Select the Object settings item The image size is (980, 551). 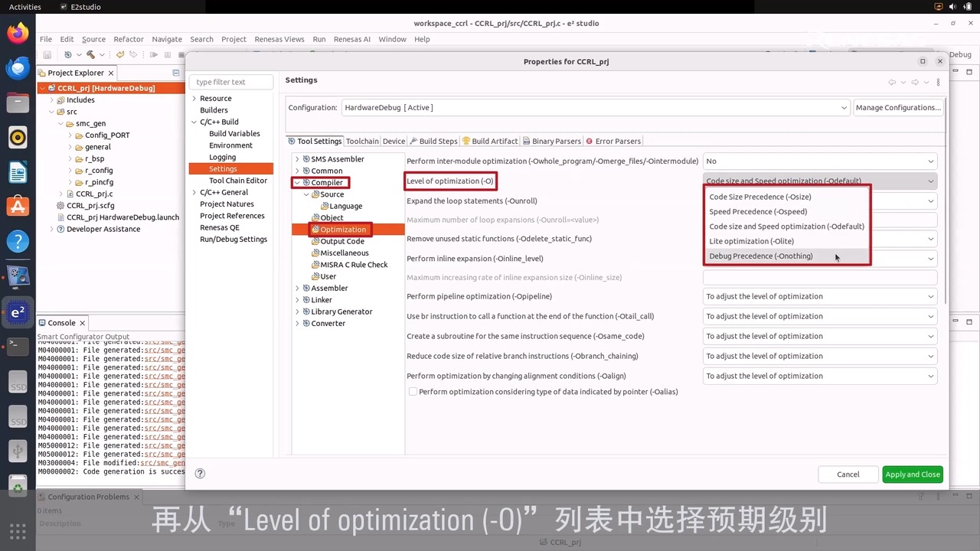click(332, 217)
